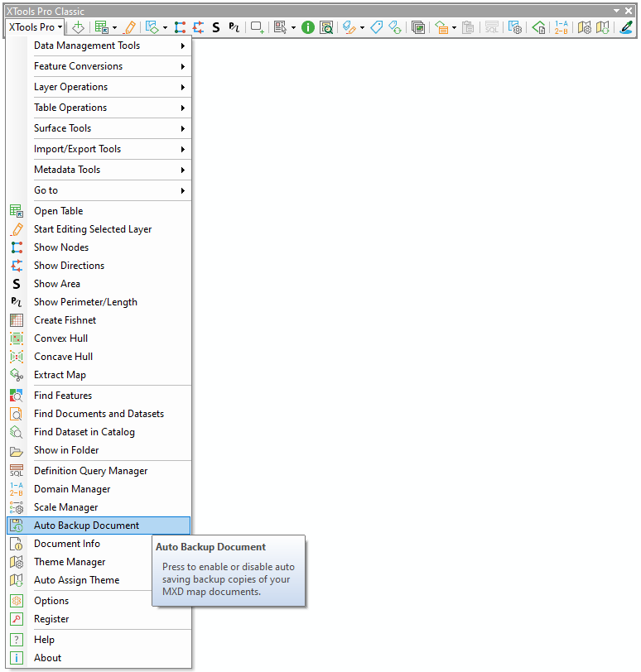This screenshot has height=672, width=641.
Task: Expand the Import/Export Tools submenu
Action: coord(99,149)
